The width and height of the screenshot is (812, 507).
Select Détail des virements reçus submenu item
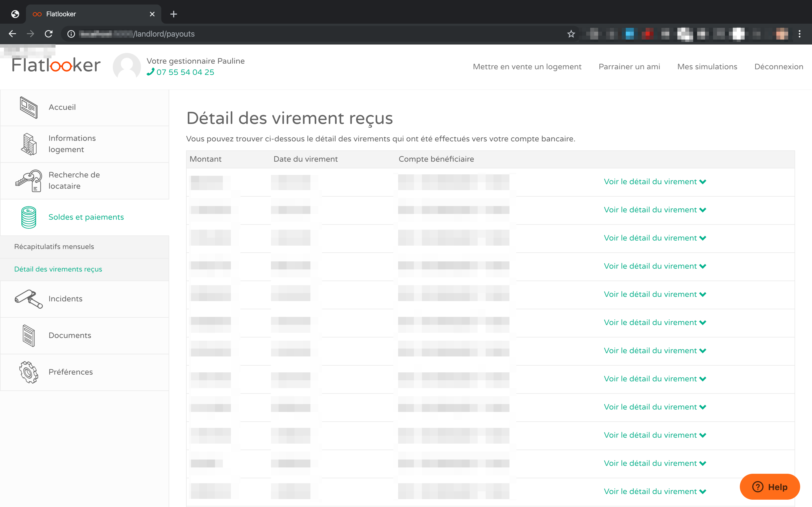click(x=58, y=269)
